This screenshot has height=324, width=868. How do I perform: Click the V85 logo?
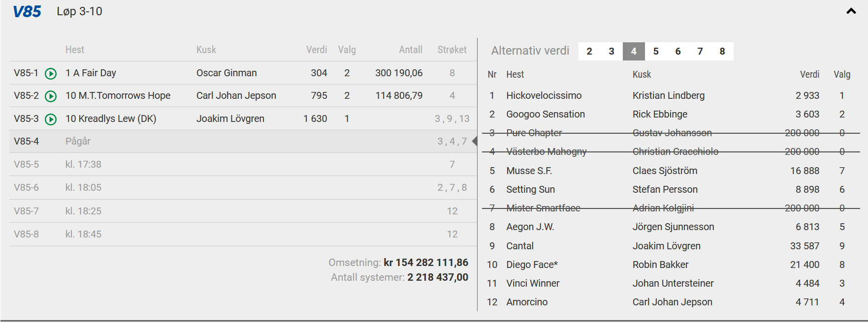click(x=27, y=12)
